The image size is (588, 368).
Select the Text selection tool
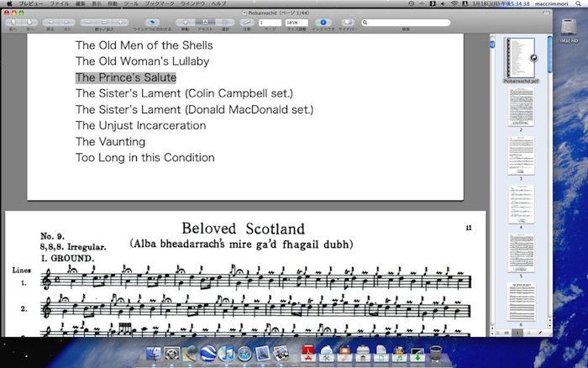click(x=204, y=22)
